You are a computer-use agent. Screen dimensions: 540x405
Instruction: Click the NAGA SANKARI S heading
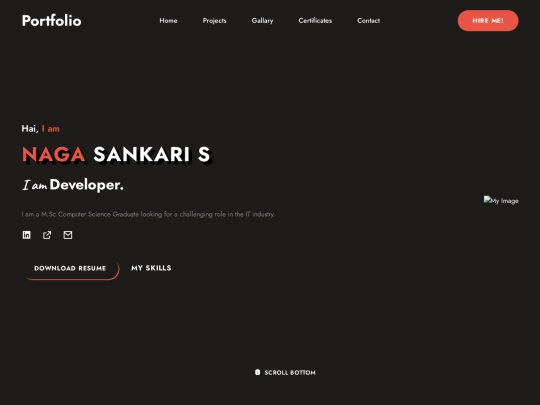[116, 154]
